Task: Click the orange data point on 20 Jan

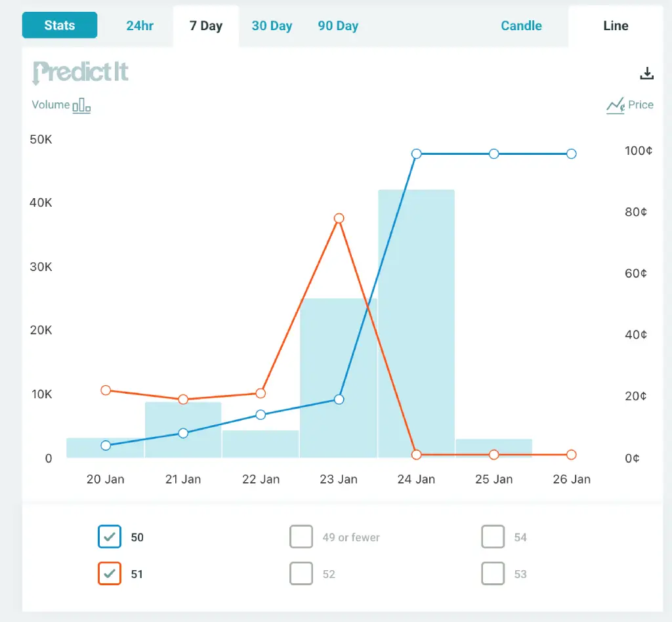Action: pyautogui.click(x=106, y=390)
